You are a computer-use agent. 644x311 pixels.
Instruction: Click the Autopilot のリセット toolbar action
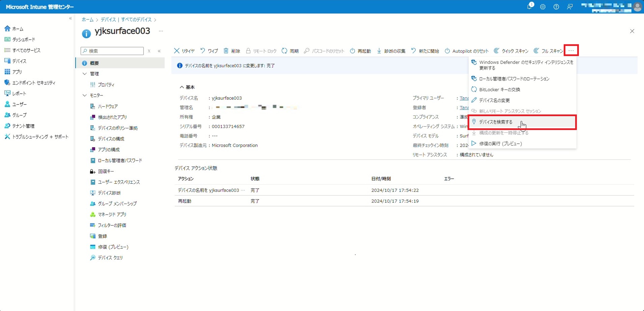467,51
